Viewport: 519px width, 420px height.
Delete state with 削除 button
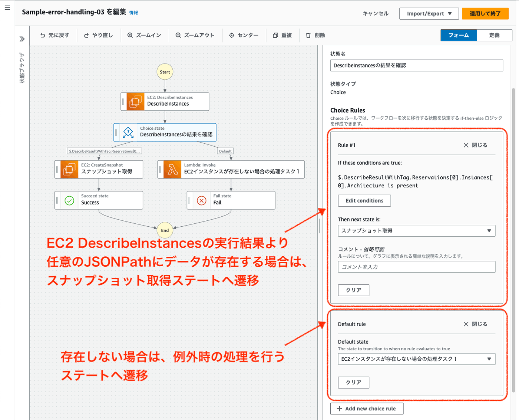coord(315,35)
